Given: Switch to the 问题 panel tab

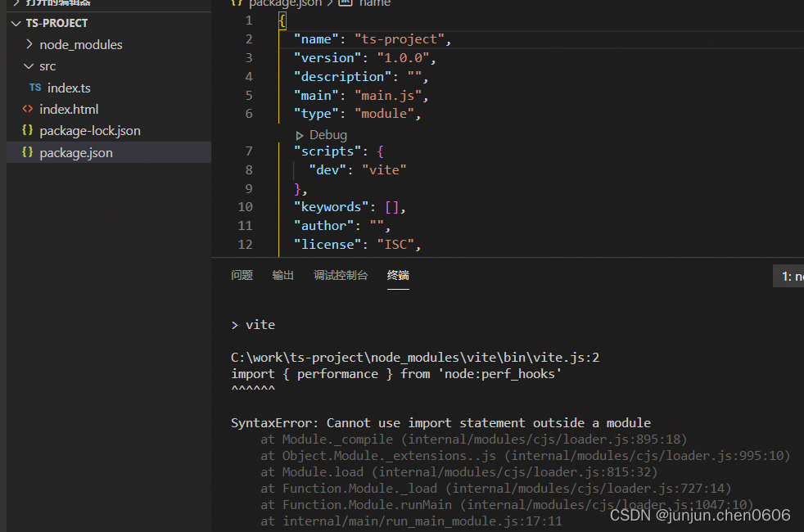Looking at the screenshot, I should point(242,275).
